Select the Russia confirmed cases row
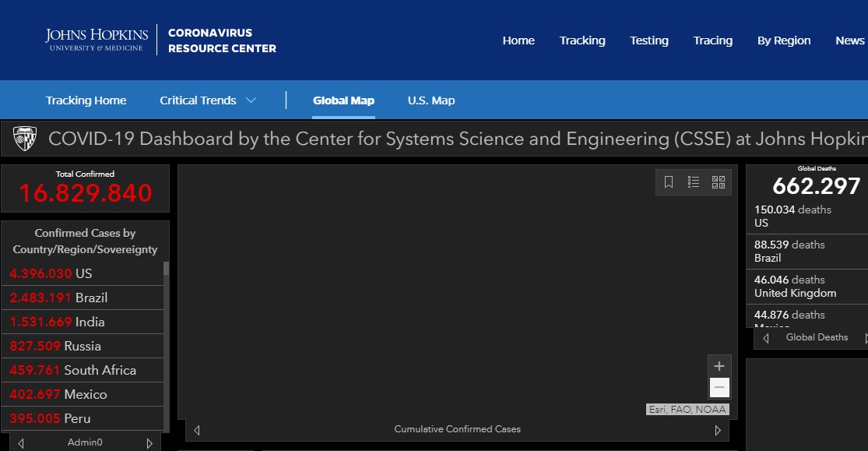The height and width of the screenshot is (451, 868). pos(83,347)
